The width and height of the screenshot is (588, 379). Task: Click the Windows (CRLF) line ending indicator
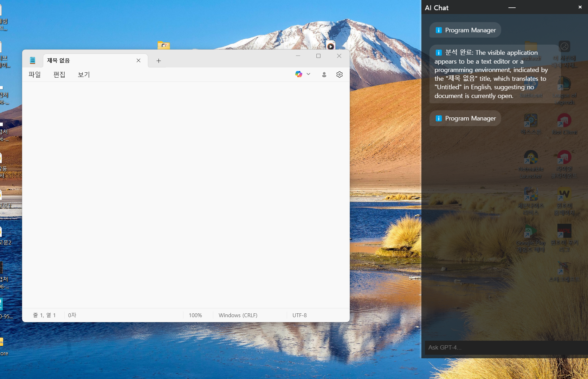[x=238, y=315]
